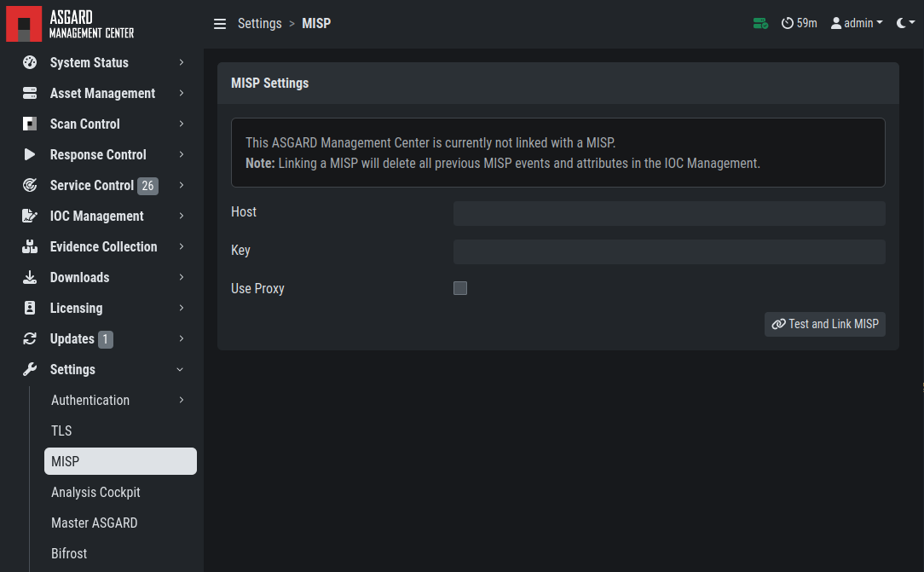Click the Settings wrench icon
This screenshot has width=924, height=572.
tap(30, 369)
